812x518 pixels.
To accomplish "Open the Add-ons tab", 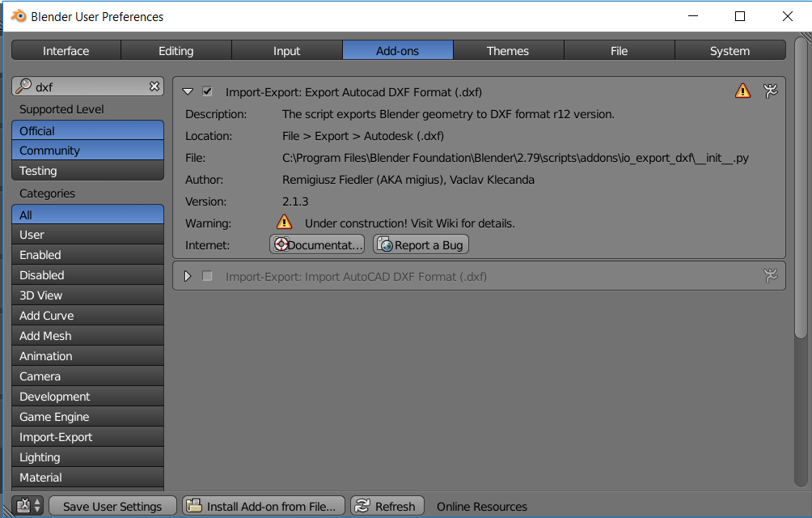I will [x=398, y=50].
